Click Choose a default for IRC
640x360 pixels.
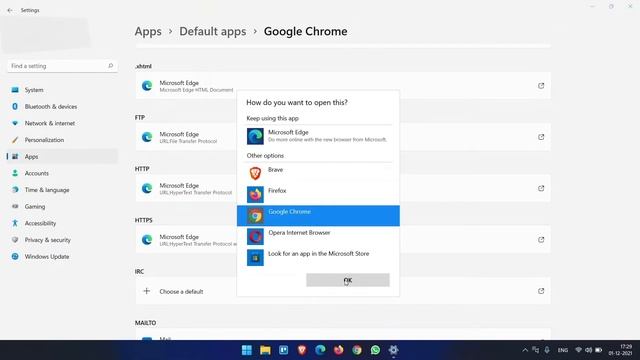181,292
